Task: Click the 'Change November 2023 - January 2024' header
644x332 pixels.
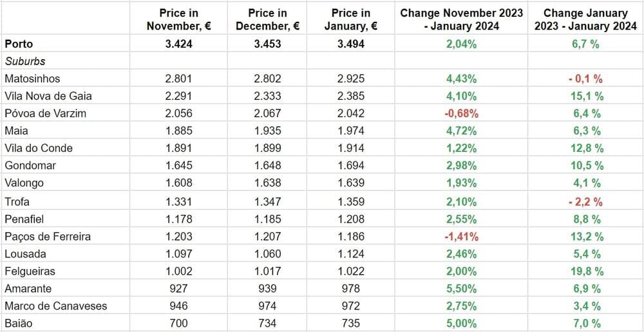Action: (461, 19)
